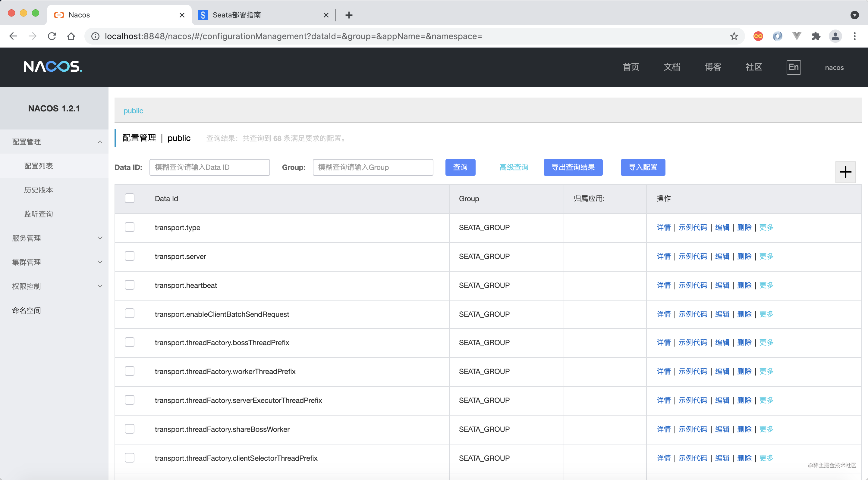The height and width of the screenshot is (480, 868).
Task: Switch language with the En button
Action: [x=794, y=67]
